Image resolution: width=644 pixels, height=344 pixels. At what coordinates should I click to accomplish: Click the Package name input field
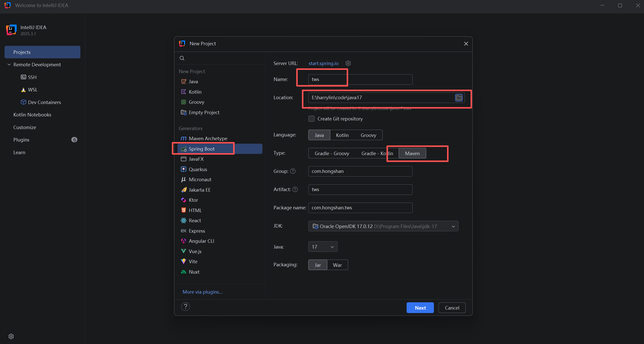point(360,208)
